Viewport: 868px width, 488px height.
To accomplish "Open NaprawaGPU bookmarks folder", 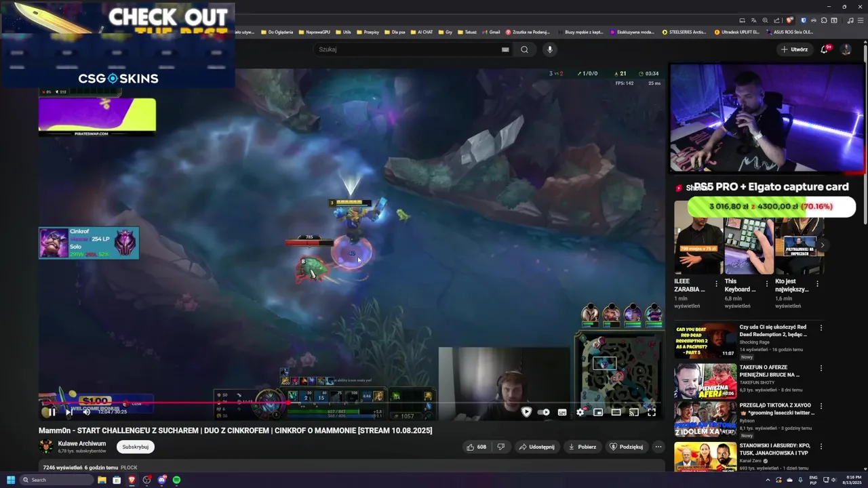I will [x=314, y=32].
